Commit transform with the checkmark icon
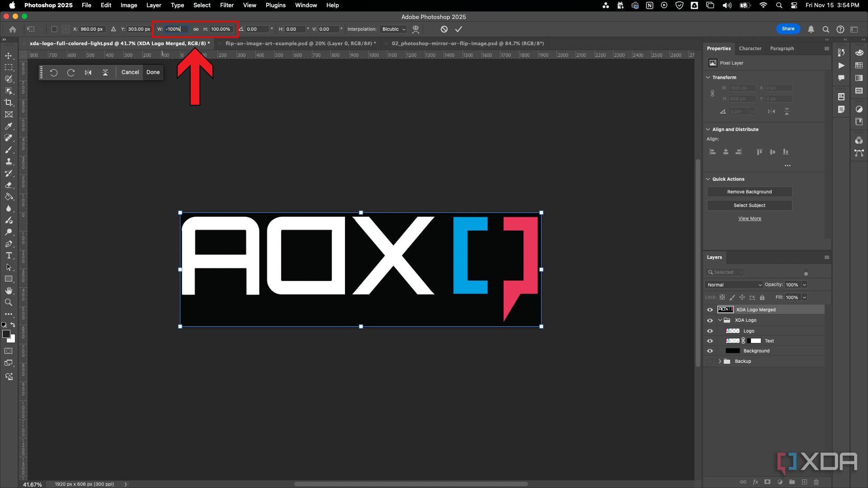Image resolution: width=868 pixels, height=488 pixels. (x=458, y=29)
